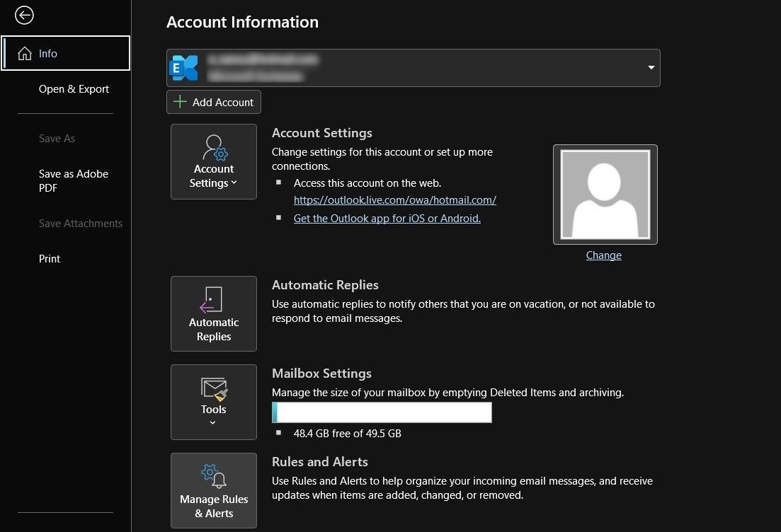
Task: Click the Tools envelope-broom icon
Action: pyautogui.click(x=214, y=389)
